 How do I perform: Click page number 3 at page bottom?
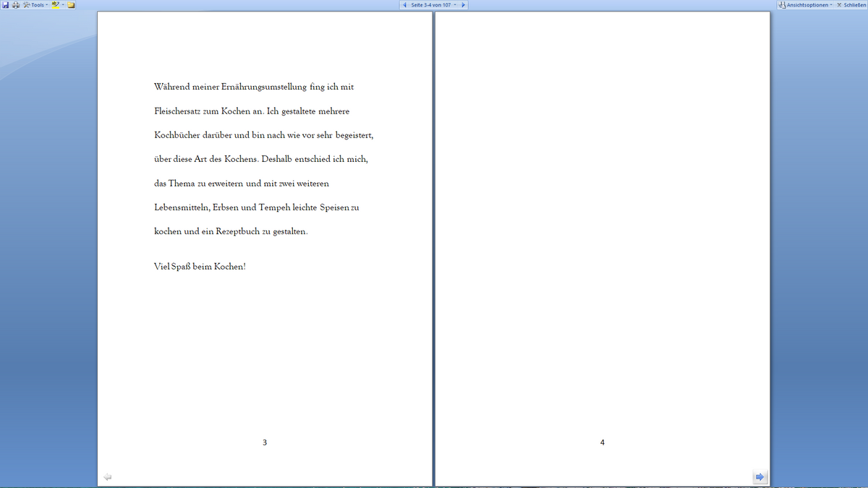point(265,442)
